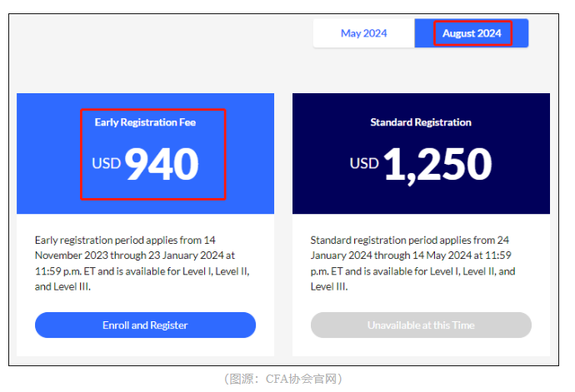Select the August 2024 tab

(472, 33)
